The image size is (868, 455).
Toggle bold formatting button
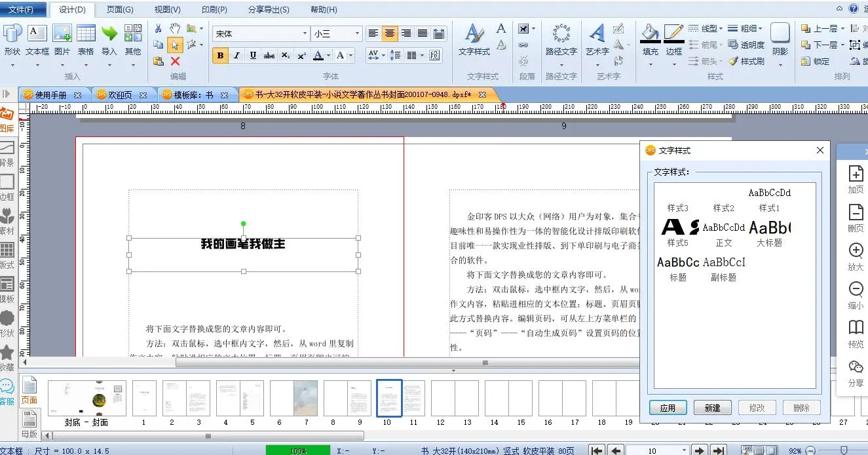[x=221, y=56]
